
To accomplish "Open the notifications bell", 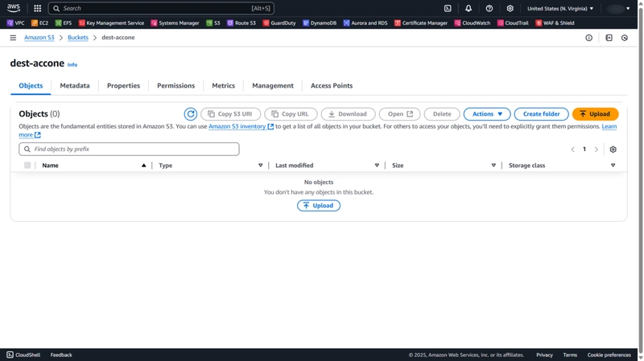I will pyautogui.click(x=469, y=8).
